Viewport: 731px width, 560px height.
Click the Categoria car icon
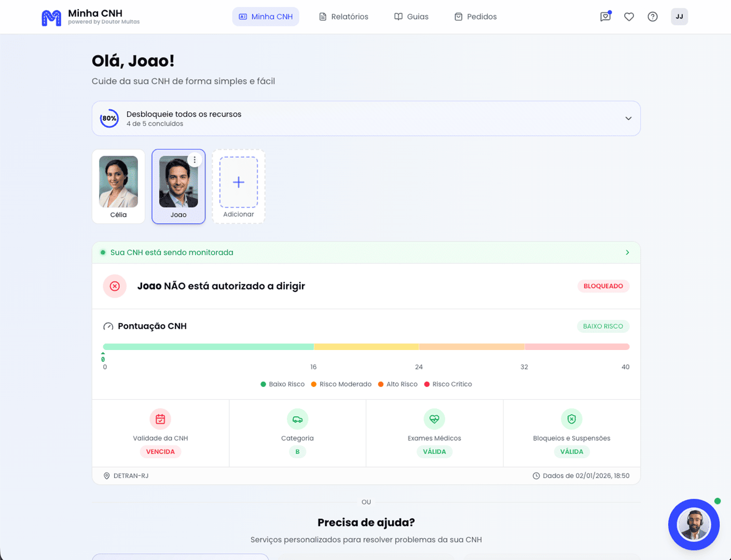point(297,419)
